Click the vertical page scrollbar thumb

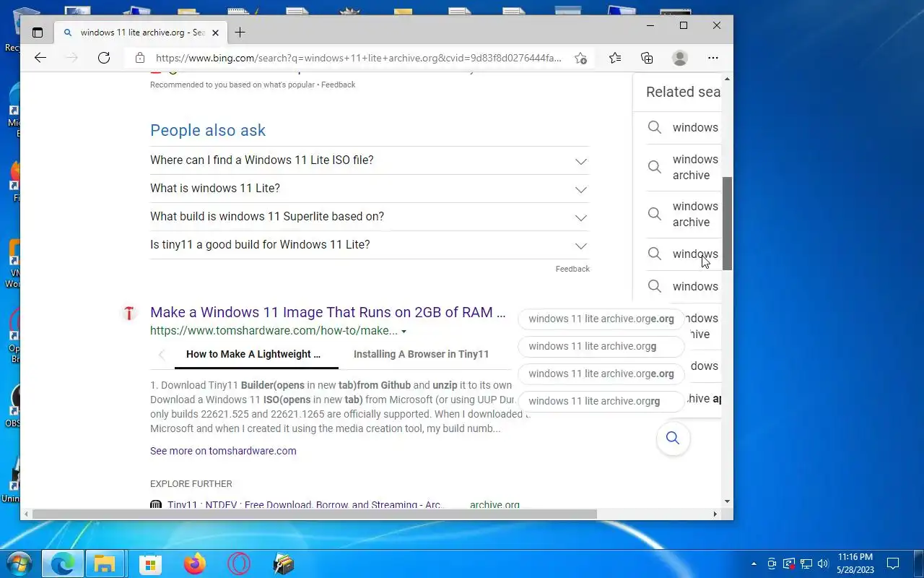point(728,224)
